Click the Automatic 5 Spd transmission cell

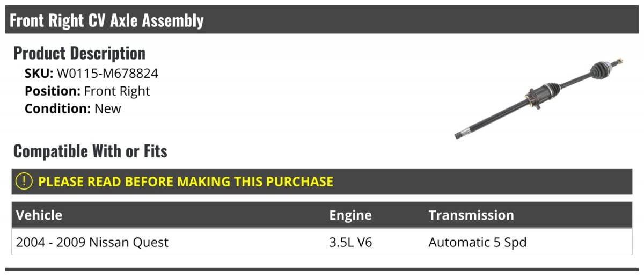tap(477, 243)
